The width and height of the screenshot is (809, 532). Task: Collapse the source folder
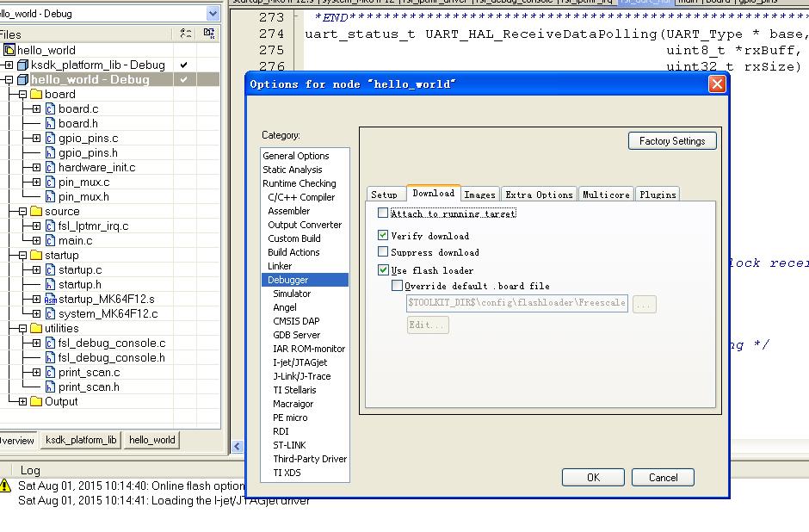click(22, 212)
